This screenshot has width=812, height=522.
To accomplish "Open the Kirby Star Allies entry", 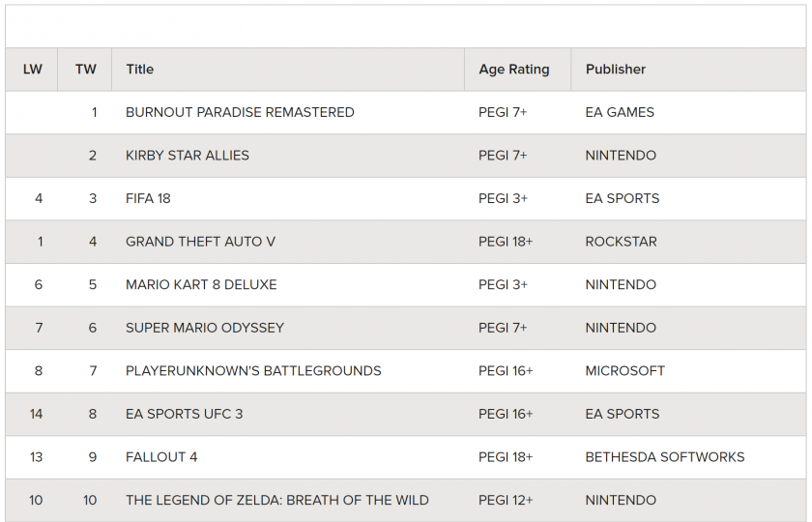I will (x=188, y=156).
